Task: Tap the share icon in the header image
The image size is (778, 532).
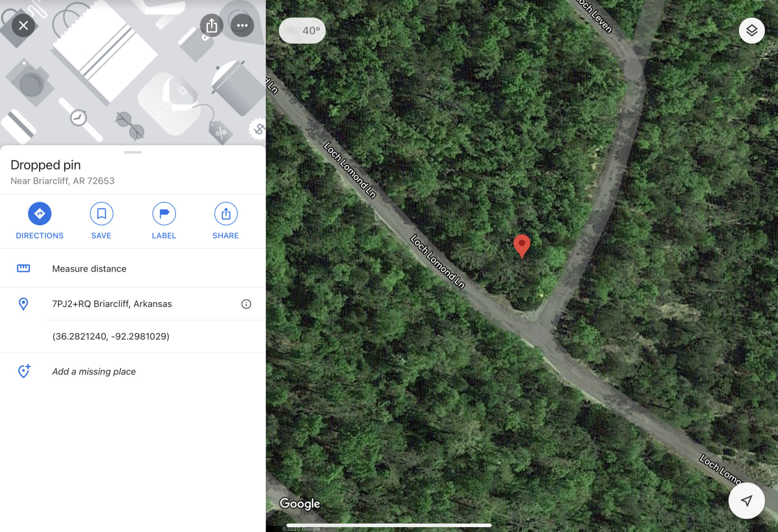Action: [x=212, y=25]
